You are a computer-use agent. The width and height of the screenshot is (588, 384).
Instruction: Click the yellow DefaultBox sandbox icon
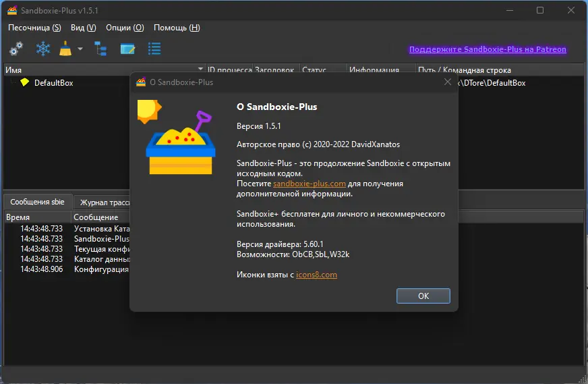[25, 82]
